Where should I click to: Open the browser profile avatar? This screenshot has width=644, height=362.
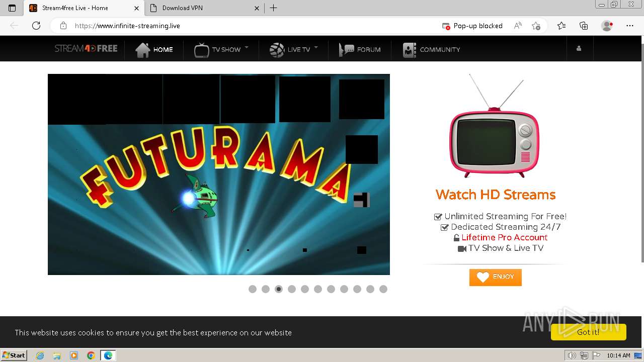(x=607, y=26)
